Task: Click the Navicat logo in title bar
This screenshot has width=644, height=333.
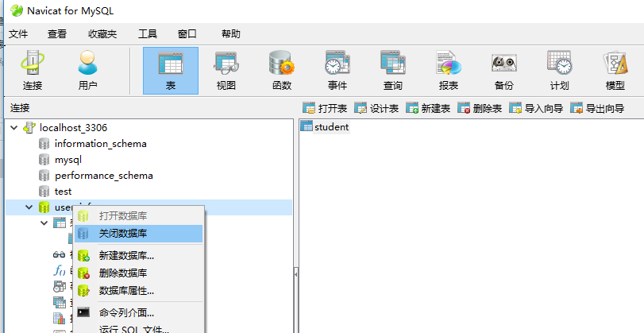Action: (17, 10)
